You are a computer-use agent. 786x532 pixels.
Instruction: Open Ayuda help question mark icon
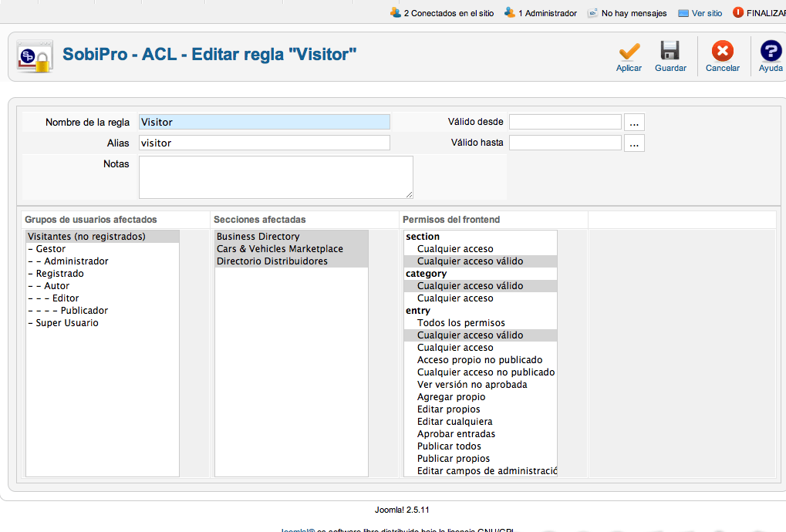771,51
